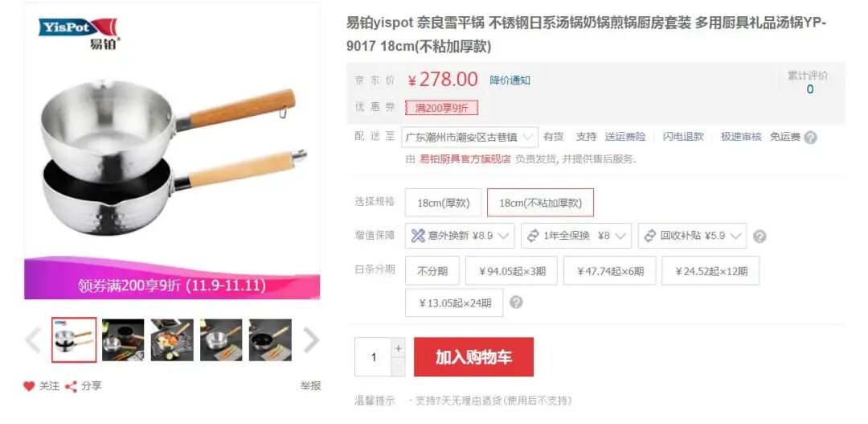This screenshot has height=424, width=868.
Task: Click the 分享 share icon
Action: (71, 386)
